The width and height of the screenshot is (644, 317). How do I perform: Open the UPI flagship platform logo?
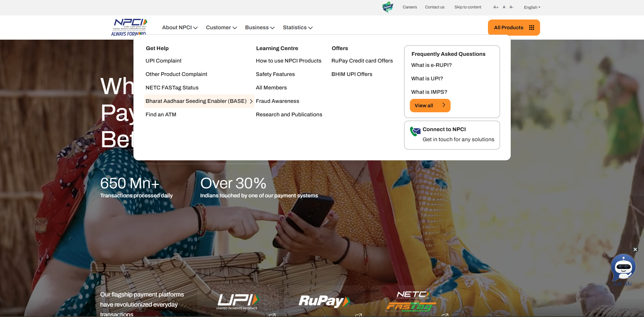tap(238, 301)
